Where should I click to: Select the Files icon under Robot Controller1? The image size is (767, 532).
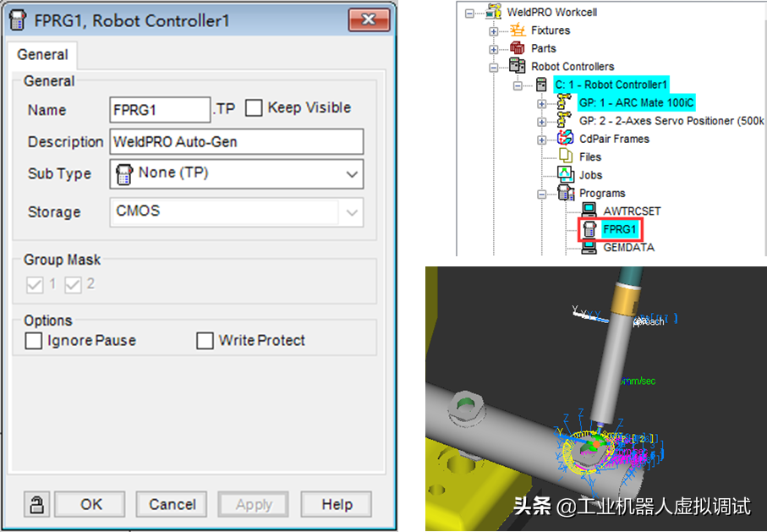(x=565, y=156)
